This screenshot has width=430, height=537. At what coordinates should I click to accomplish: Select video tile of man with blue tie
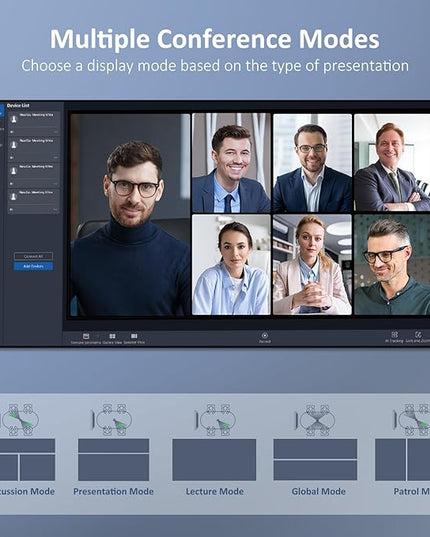[x=231, y=163]
